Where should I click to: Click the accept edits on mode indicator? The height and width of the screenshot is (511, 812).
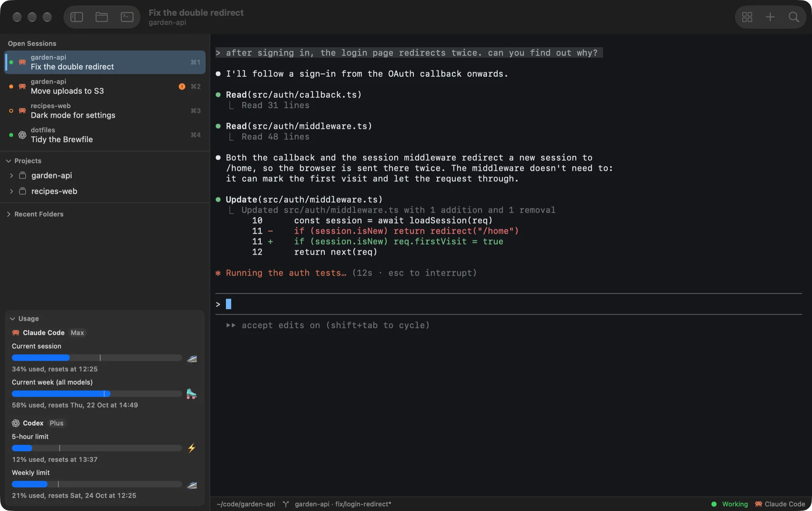(x=328, y=325)
